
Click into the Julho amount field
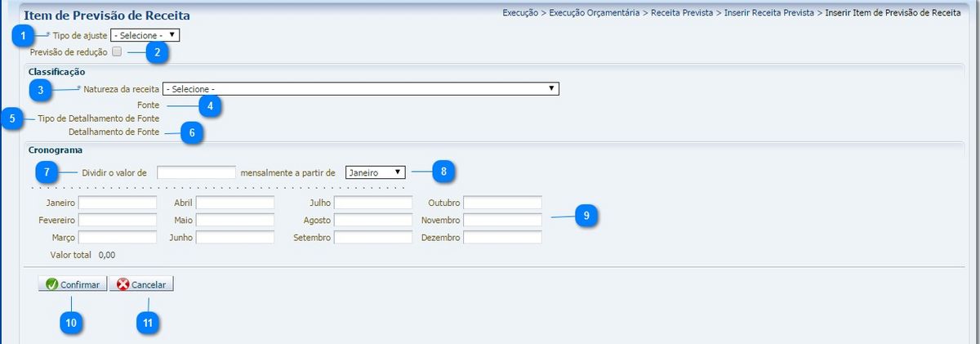point(372,203)
